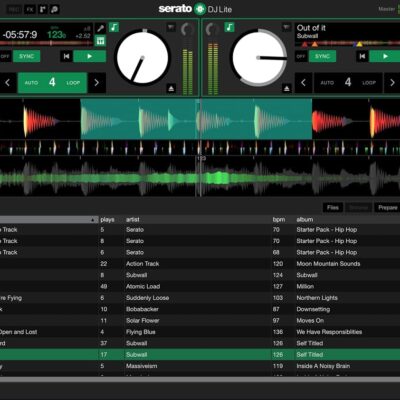Adjust right deck gain knob
Image resolution: width=400 pixels, height=400 pixels.
(x=212, y=30)
